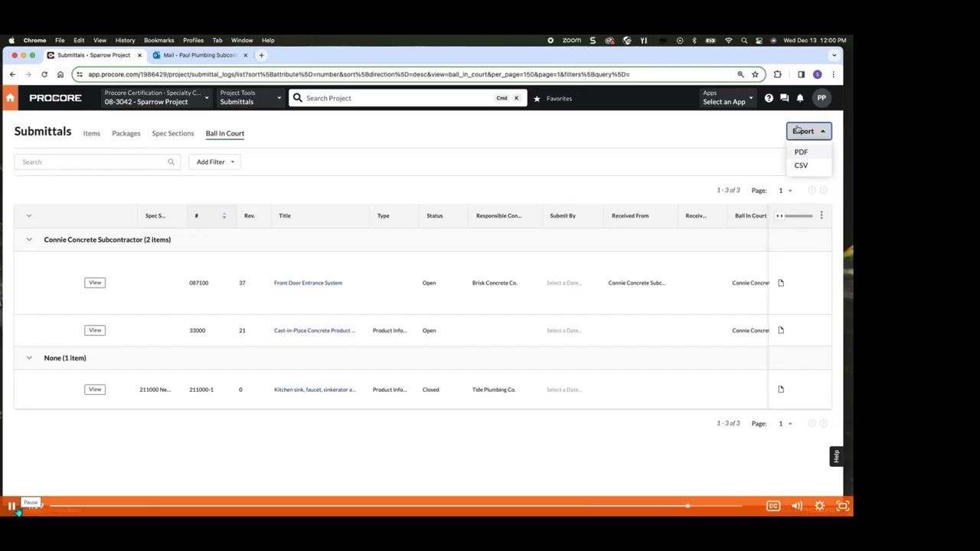Image resolution: width=980 pixels, height=551 pixels.
Task: Toggle closed captions on the video
Action: (x=773, y=506)
